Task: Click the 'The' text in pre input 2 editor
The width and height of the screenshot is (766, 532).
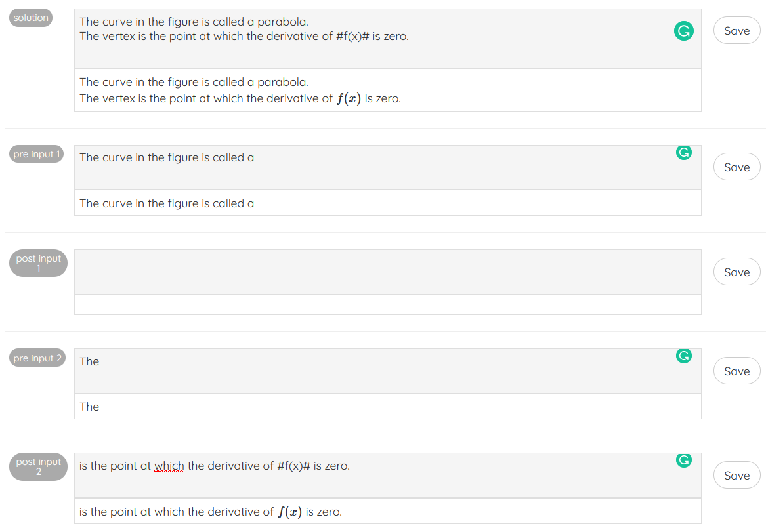Action: pyautogui.click(x=89, y=361)
